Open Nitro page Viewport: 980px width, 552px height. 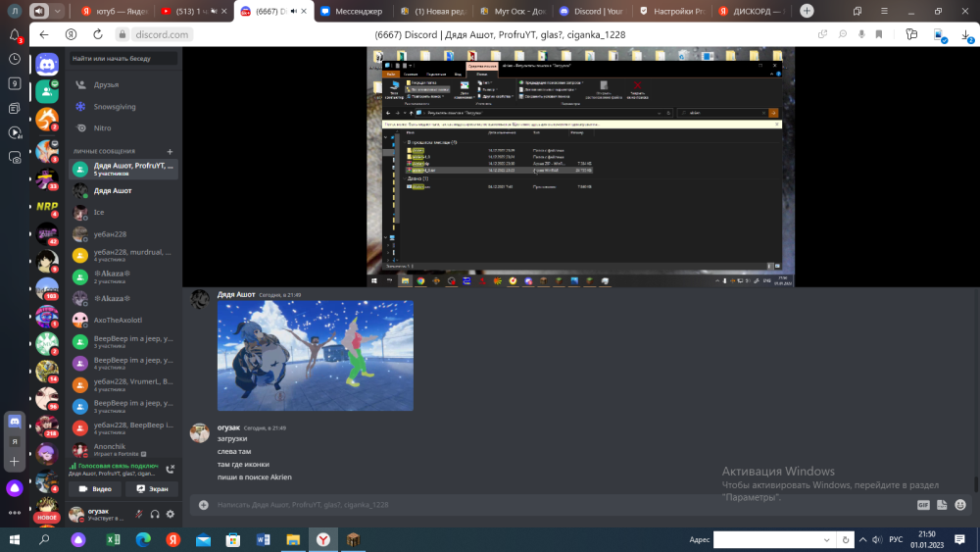pyautogui.click(x=123, y=127)
